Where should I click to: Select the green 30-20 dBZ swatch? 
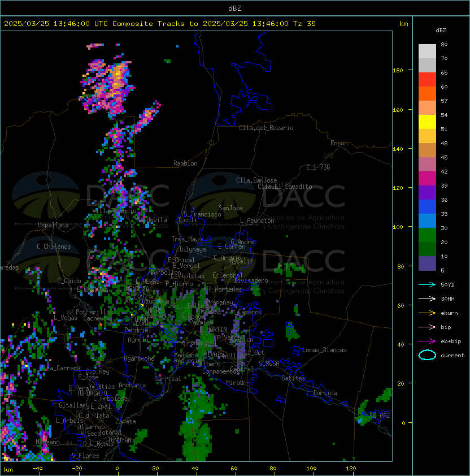(x=427, y=235)
